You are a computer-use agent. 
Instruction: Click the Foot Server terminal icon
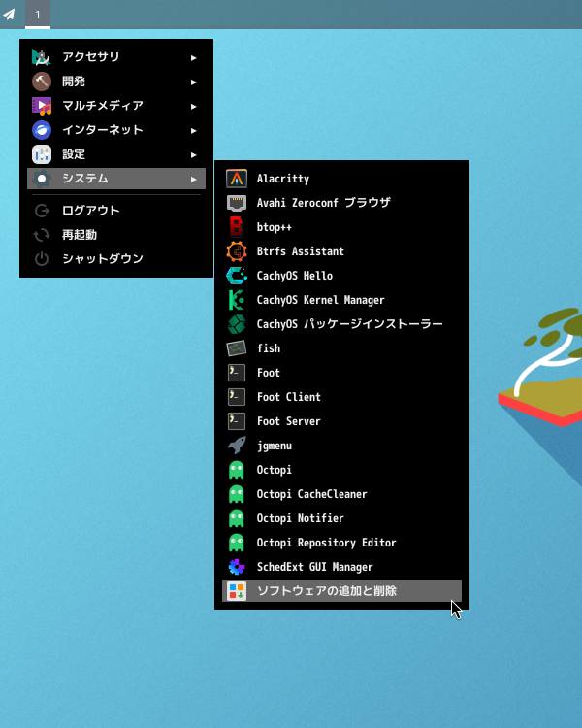pos(237,421)
